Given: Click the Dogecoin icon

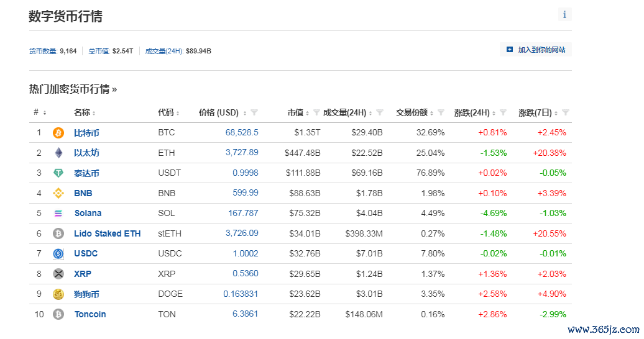Looking at the screenshot, I should [x=58, y=294].
